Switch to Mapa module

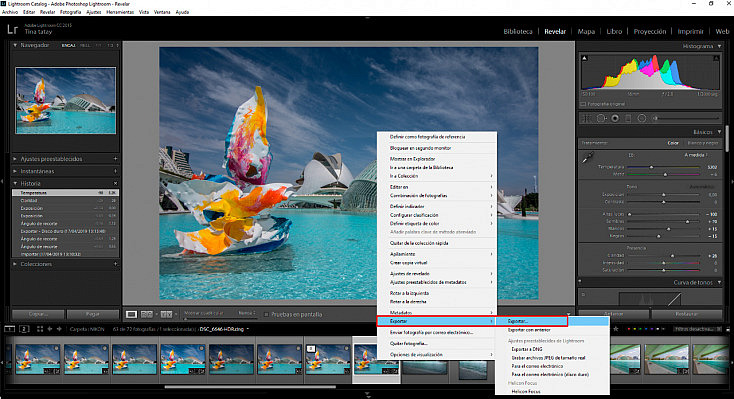pos(586,31)
